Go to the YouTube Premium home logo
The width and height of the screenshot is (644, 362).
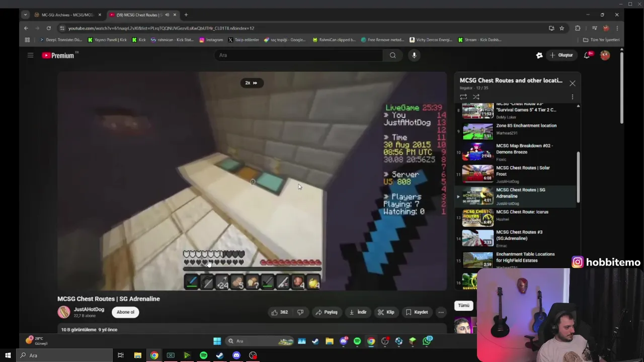(58, 55)
